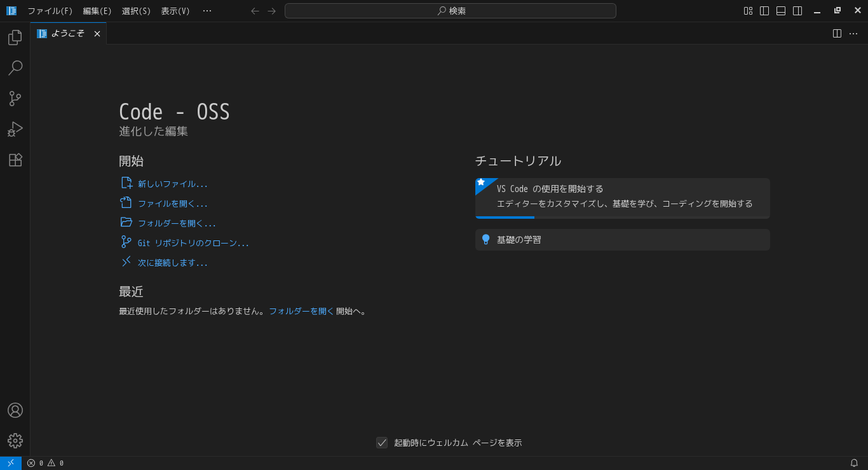868x470 pixels.
Task: Click the 最近 section heading
Action: 131,291
